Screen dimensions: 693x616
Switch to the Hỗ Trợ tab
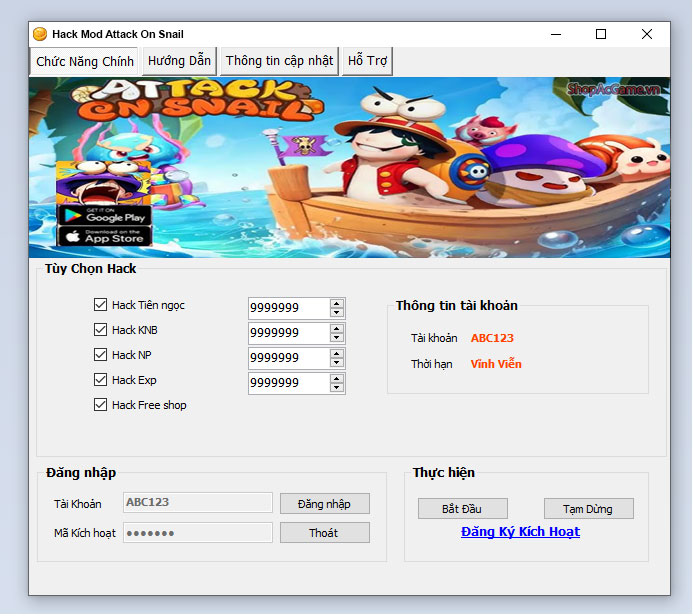pyautogui.click(x=367, y=61)
